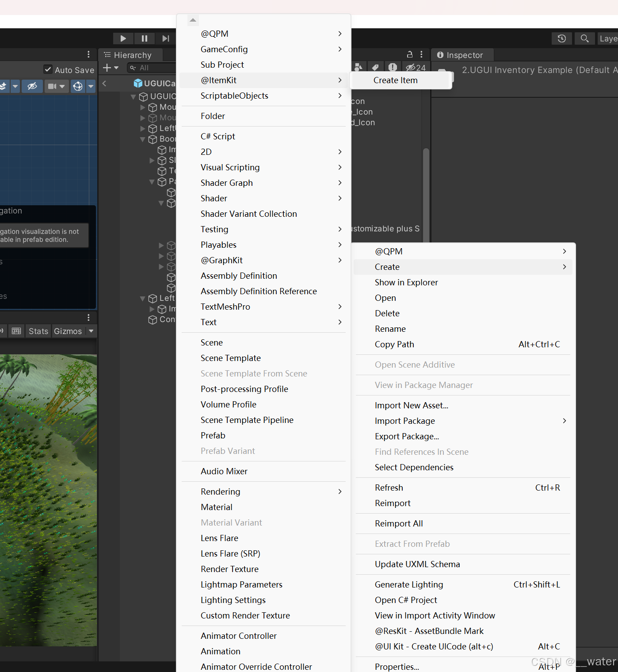The image size is (618, 672).
Task: Open the Undo History icon
Action: pyautogui.click(x=561, y=38)
